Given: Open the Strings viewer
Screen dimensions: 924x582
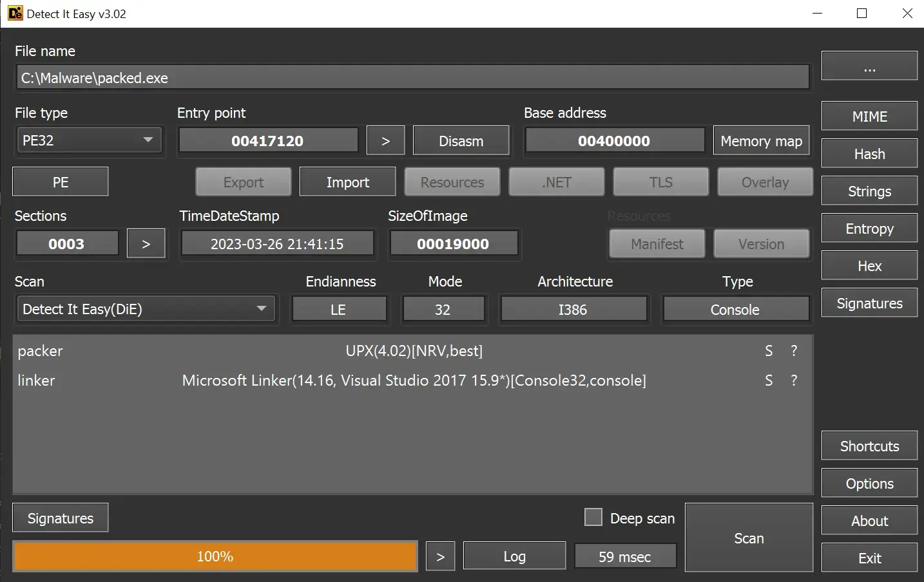Looking at the screenshot, I should [869, 191].
